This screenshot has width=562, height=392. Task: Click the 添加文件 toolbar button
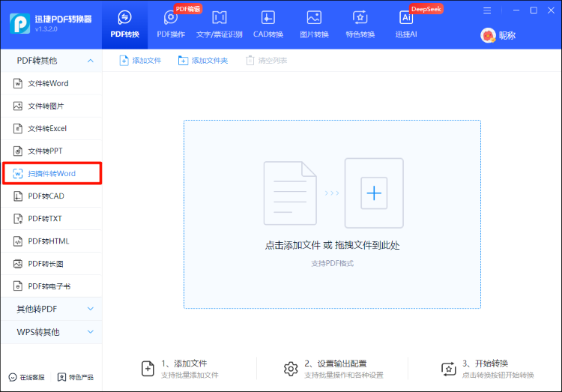pos(140,61)
